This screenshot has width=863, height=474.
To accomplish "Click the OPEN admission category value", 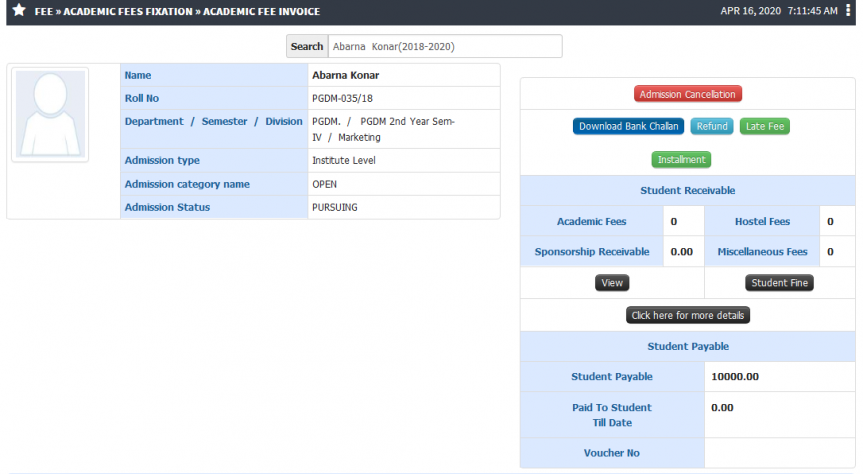I will point(324,184).
